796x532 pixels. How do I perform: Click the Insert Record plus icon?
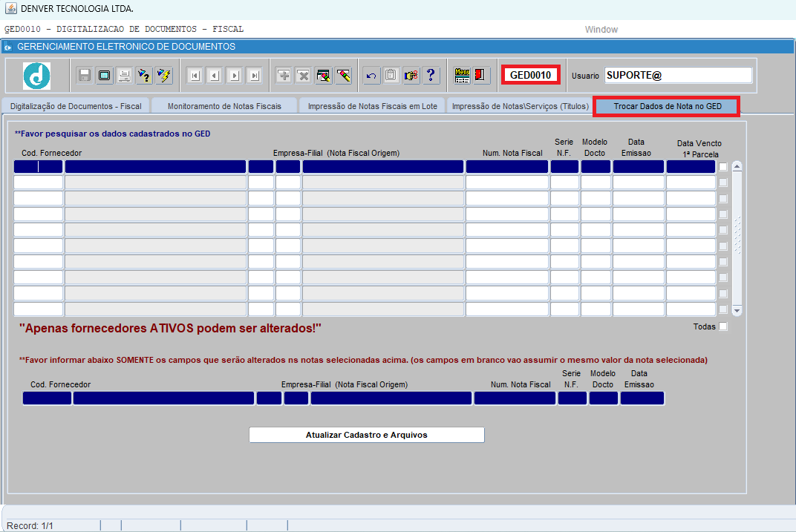284,75
